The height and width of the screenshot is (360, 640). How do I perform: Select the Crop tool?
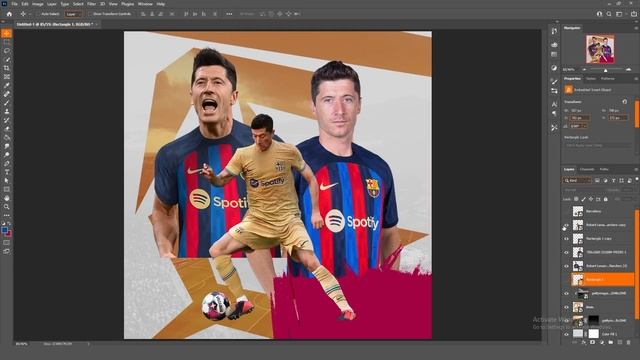point(7,68)
